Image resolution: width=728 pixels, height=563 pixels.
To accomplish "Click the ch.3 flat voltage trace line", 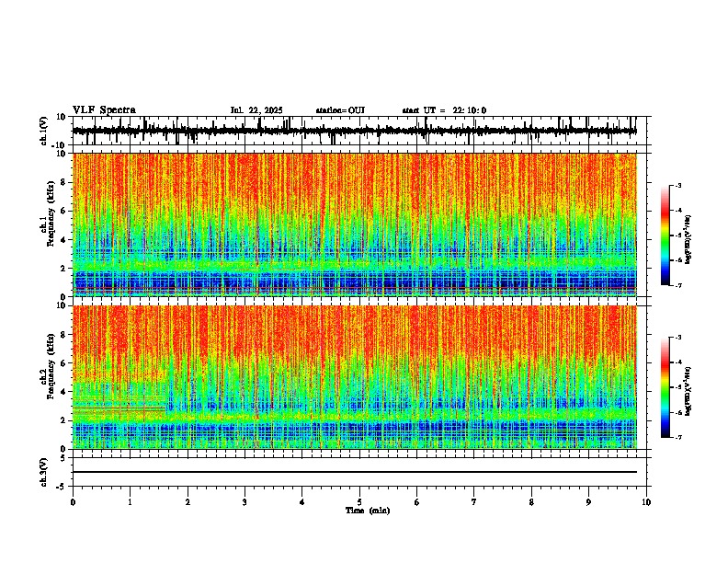I will pos(355,472).
